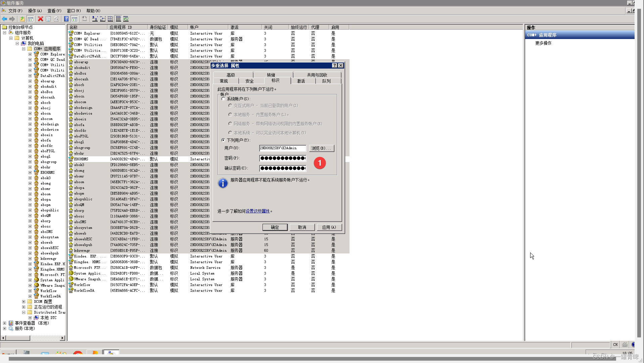Switch to the 安全 tab
Viewport: 644px width, 363px height.
click(250, 81)
